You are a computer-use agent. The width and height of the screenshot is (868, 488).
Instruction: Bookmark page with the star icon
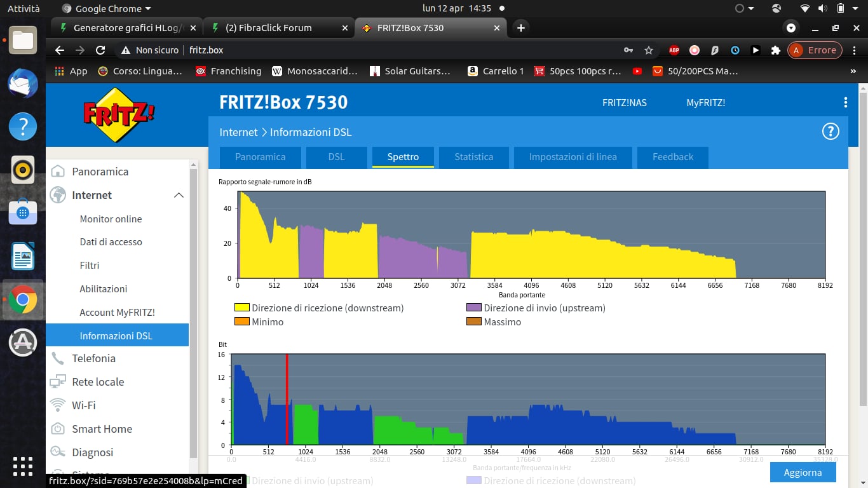(x=648, y=50)
